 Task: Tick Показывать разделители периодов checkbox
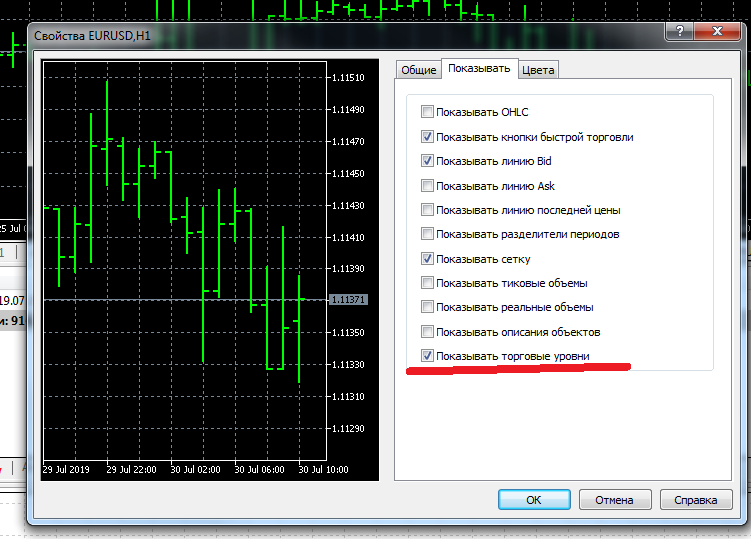(x=427, y=234)
